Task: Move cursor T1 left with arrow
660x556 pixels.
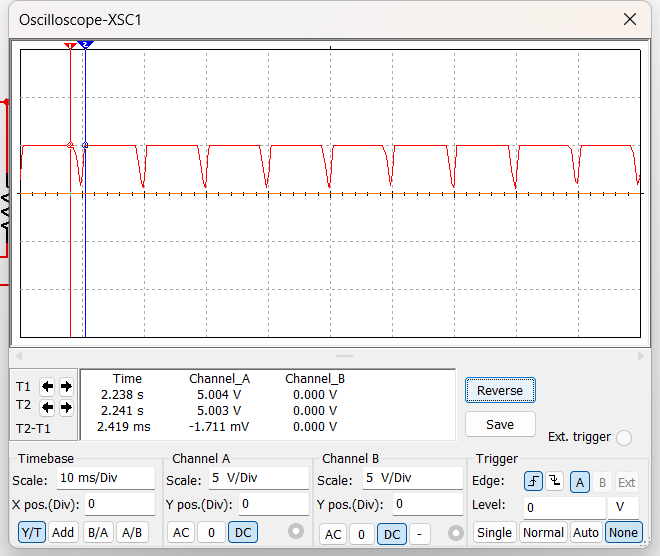Action: 47,386
